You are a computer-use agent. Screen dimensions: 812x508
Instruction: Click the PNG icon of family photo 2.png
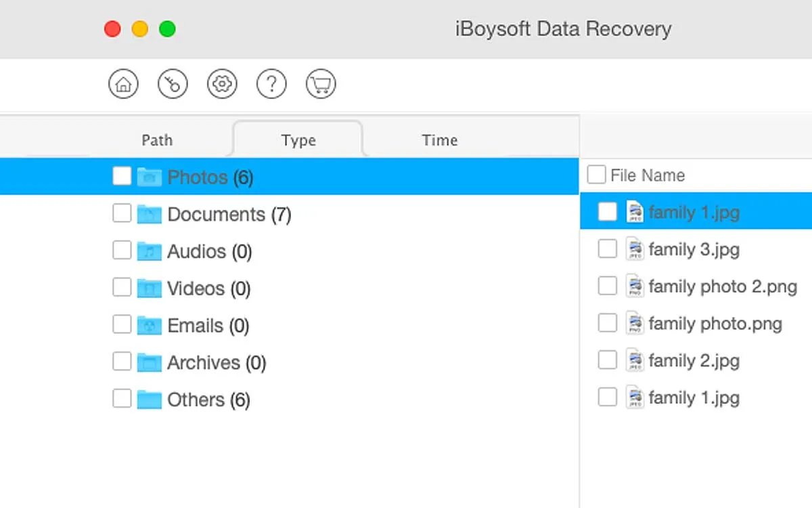click(x=635, y=287)
